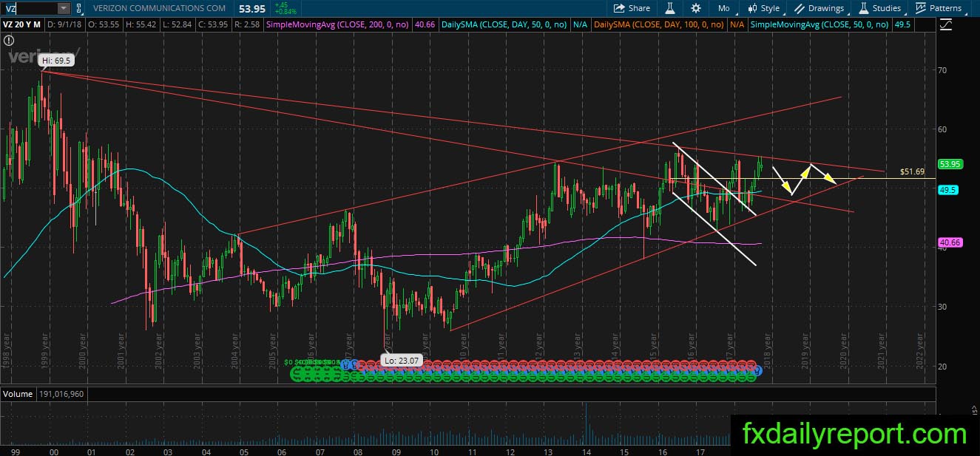The height and width of the screenshot is (456, 980).
Task: Click the $51.69 price level label
Action: pos(912,171)
